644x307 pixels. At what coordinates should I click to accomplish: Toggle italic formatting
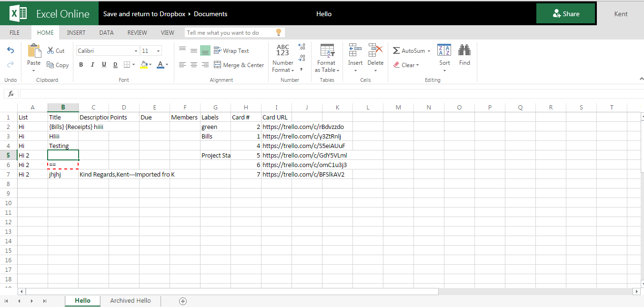[92, 65]
